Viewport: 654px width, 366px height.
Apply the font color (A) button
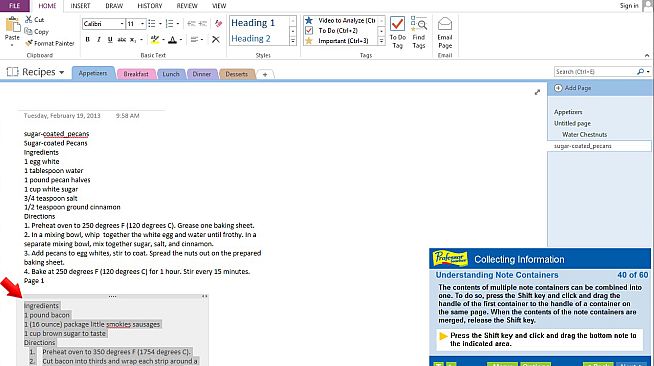[x=172, y=40]
